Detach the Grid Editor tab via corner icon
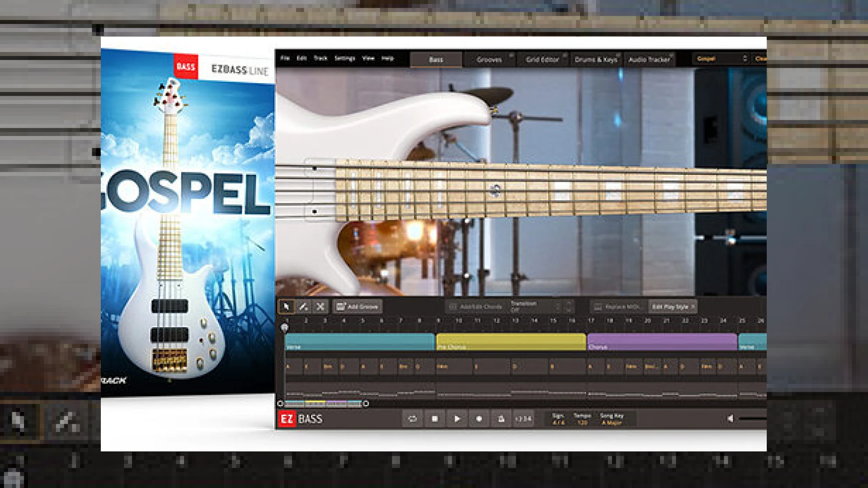 (x=565, y=55)
